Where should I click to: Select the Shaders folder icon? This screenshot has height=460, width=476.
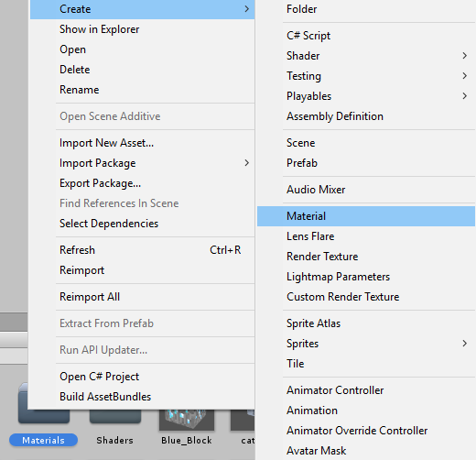tap(115, 416)
